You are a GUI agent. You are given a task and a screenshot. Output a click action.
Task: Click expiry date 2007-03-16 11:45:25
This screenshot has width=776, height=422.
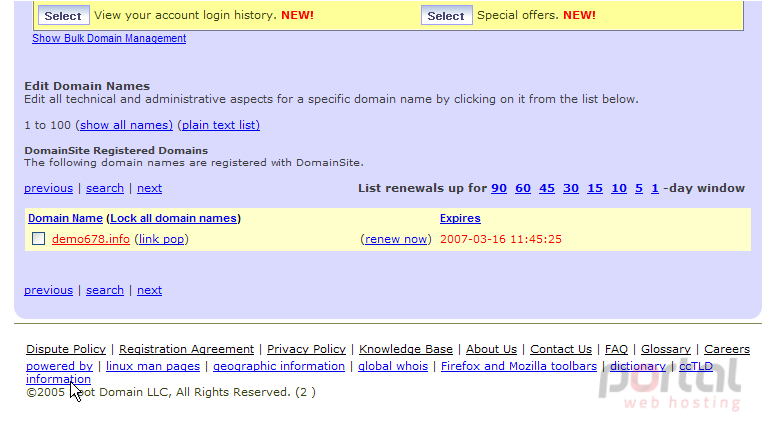tap(501, 239)
